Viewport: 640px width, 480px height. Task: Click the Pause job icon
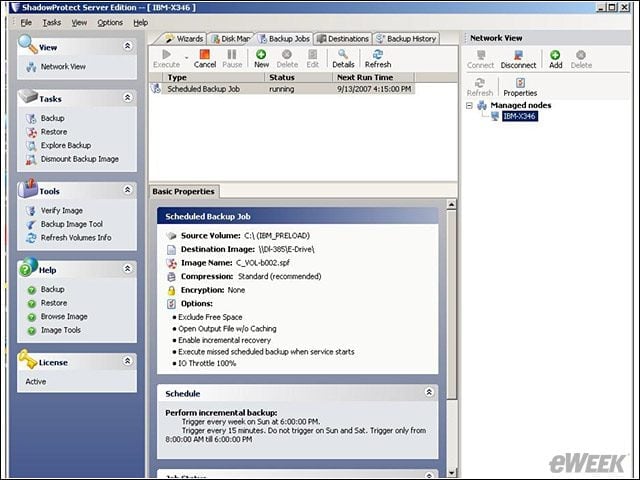(232, 59)
